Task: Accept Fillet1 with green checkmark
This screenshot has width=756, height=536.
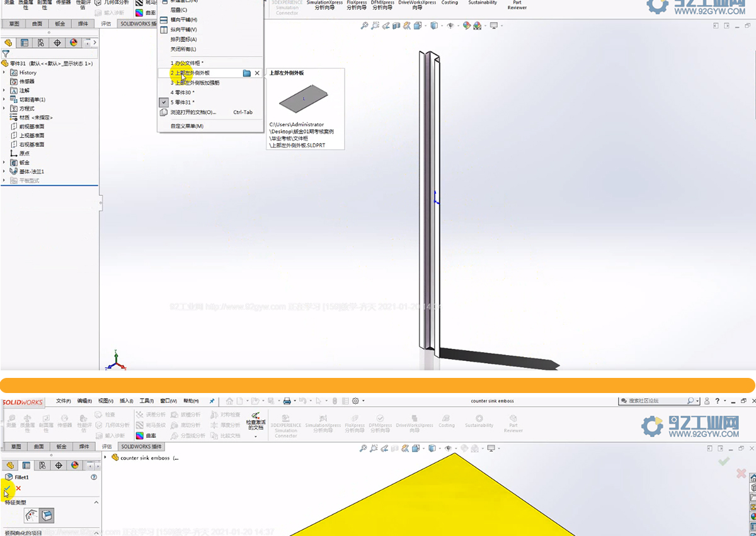Action: [x=7, y=488]
